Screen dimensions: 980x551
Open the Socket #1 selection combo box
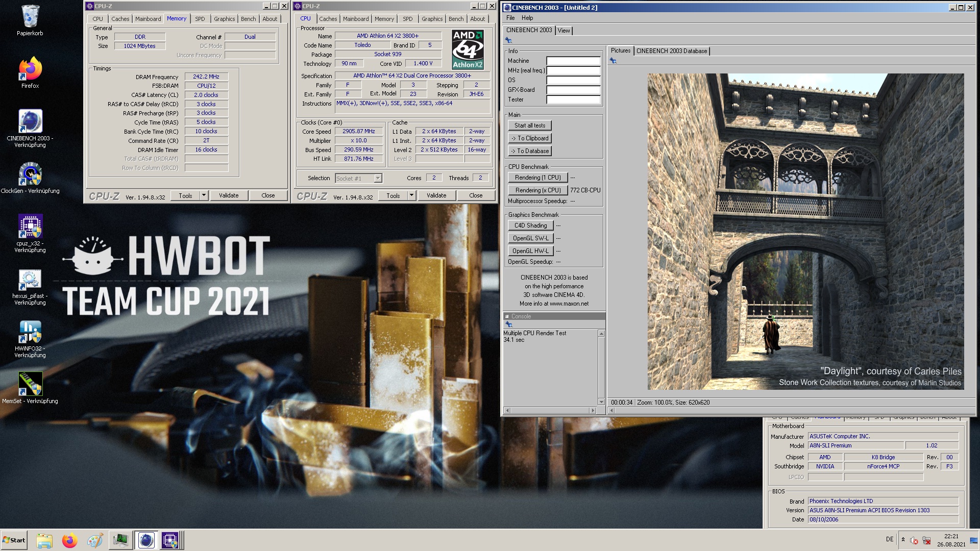pyautogui.click(x=358, y=178)
